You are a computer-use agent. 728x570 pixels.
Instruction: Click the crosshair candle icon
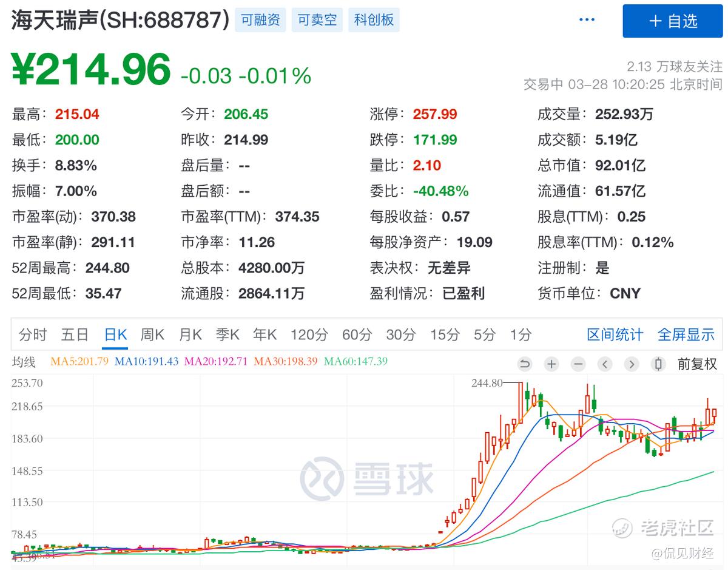pyautogui.click(x=658, y=364)
